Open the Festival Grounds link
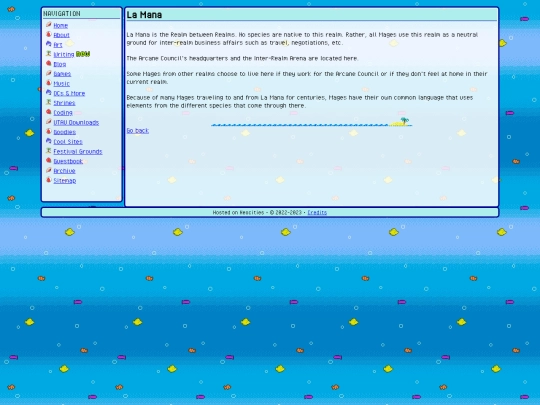The width and height of the screenshot is (540, 405). coord(78,151)
